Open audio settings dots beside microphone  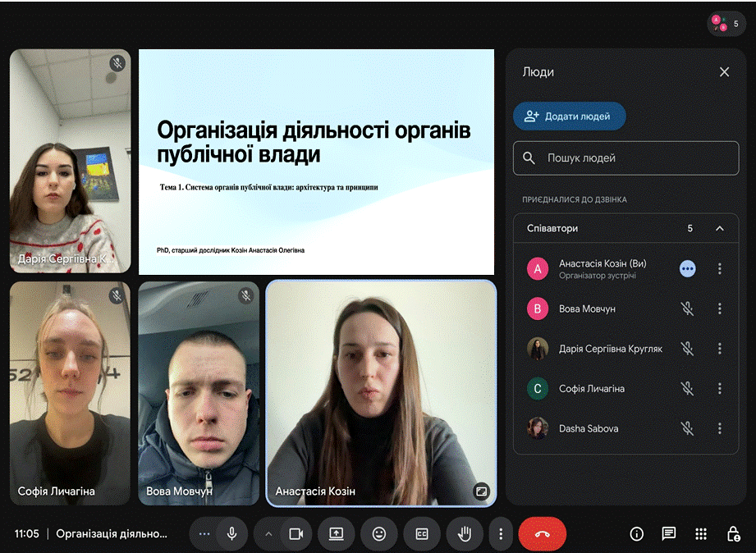[x=204, y=533]
